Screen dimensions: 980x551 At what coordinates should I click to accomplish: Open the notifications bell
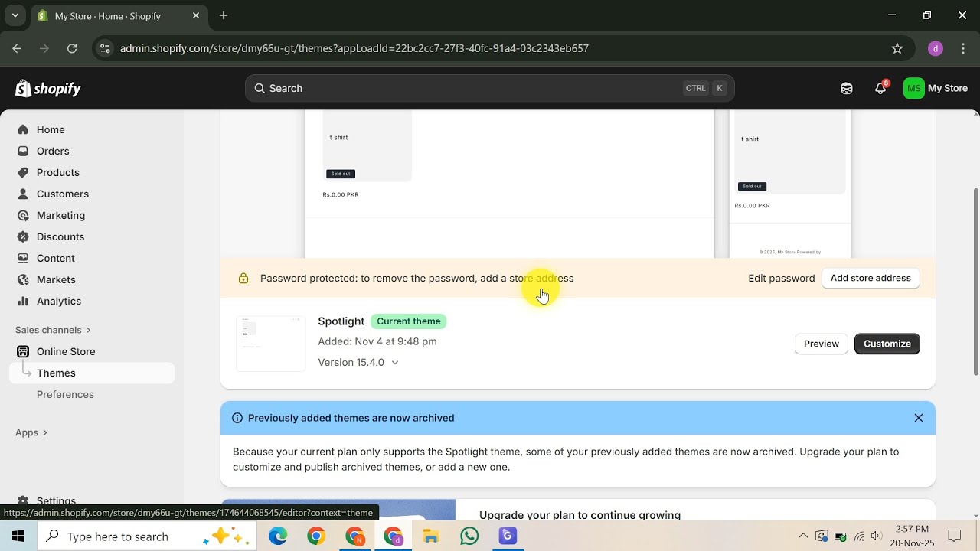[x=880, y=88]
